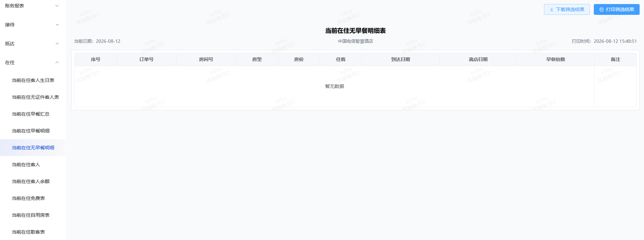Viewport: 644px width, 240px height.
Task: Click the 房间号 column header
Action: [206, 59]
